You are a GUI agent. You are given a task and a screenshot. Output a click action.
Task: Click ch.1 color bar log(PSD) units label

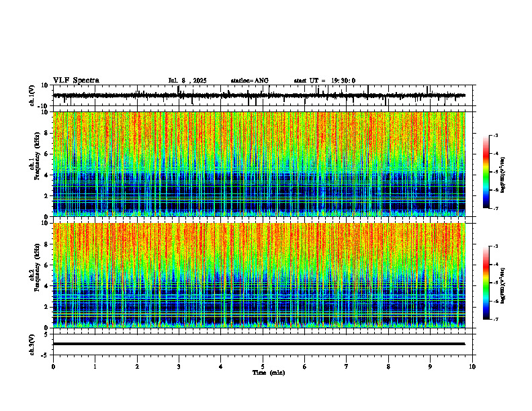click(x=504, y=175)
